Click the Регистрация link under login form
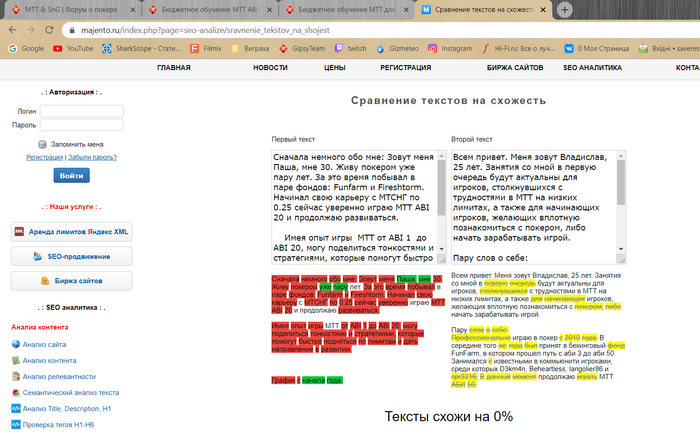 [x=44, y=157]
